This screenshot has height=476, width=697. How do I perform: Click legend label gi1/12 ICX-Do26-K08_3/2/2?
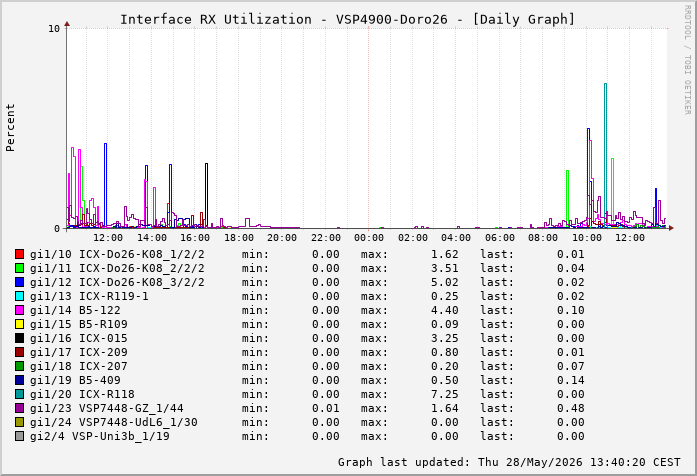(x=117, y=282)
